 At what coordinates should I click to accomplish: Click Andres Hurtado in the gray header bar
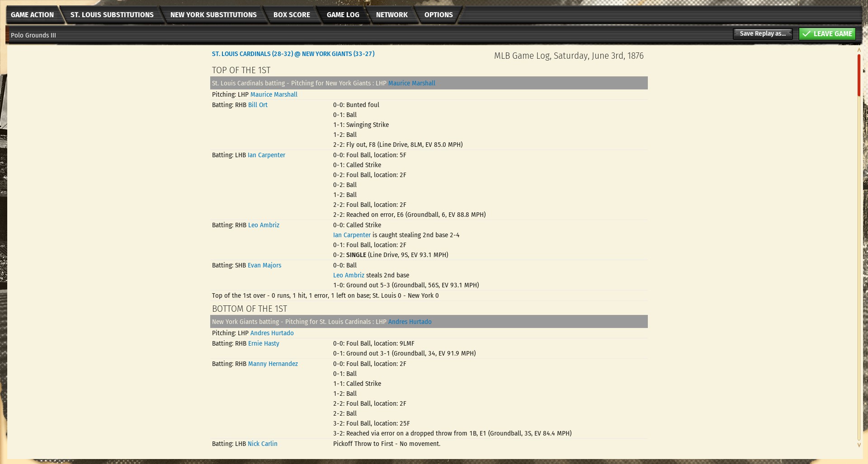(410, 322)
